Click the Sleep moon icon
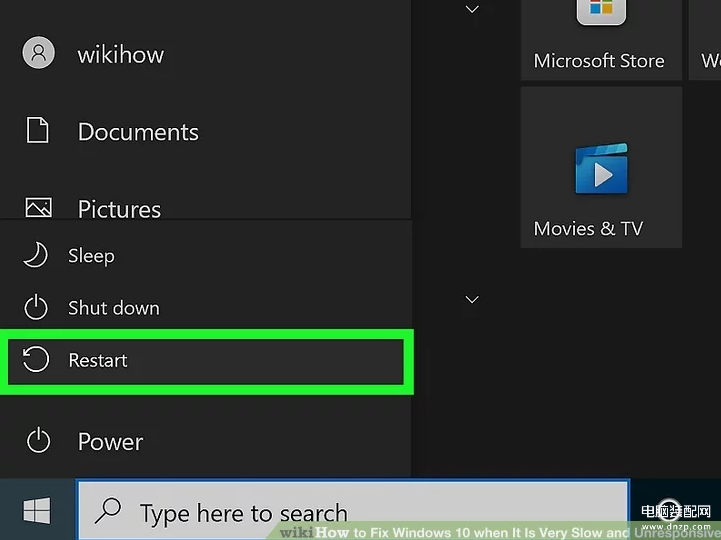 (x=36, y=255)
